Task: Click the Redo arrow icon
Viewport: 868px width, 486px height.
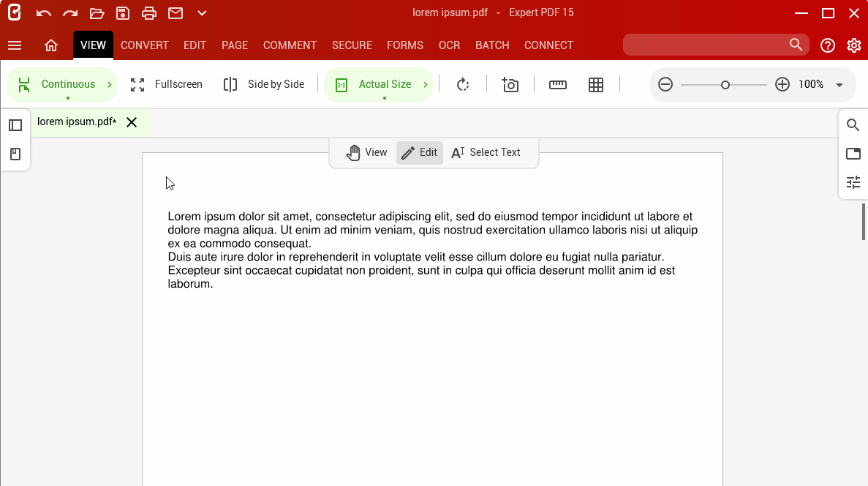Action: click(69, 13)
